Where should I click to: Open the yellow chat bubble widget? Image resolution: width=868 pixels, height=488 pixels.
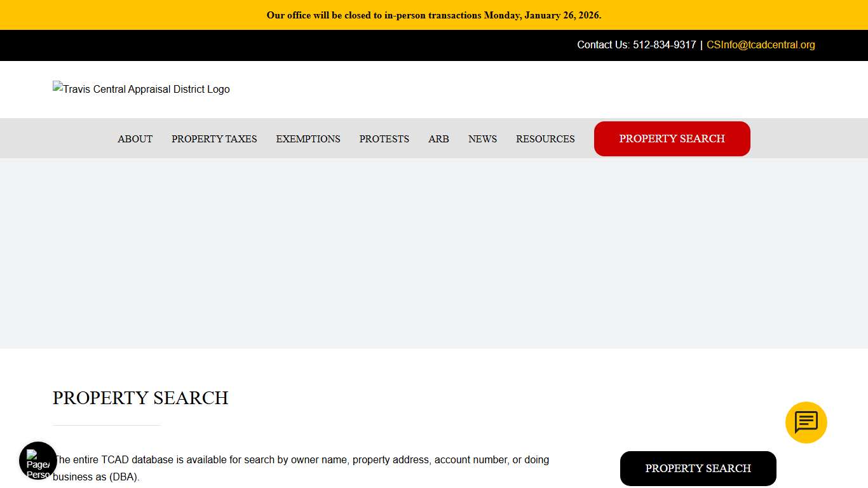tap(806, 423)
